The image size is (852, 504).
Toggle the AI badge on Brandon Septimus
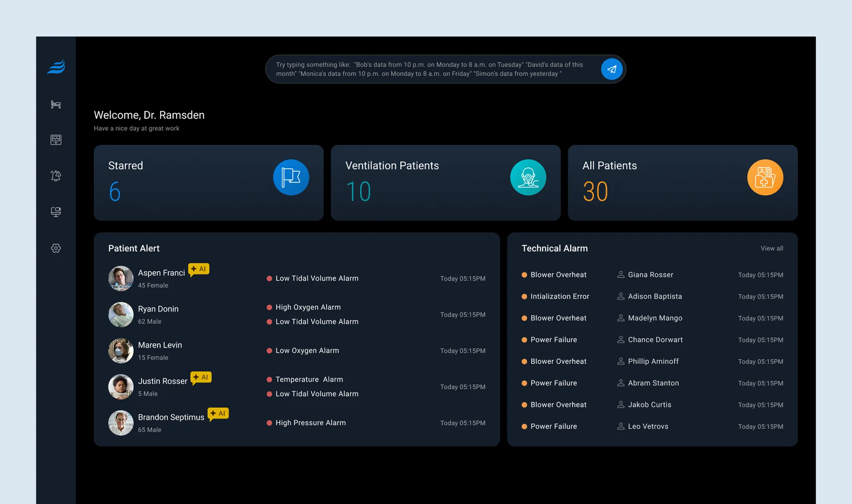pos(218,413)
